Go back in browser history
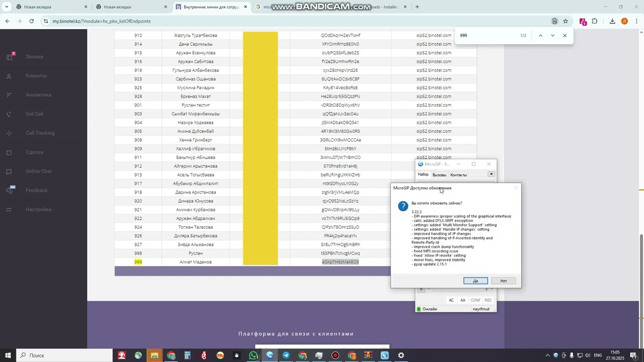Screen dimensions: 644x362 [x=7, y=21]
